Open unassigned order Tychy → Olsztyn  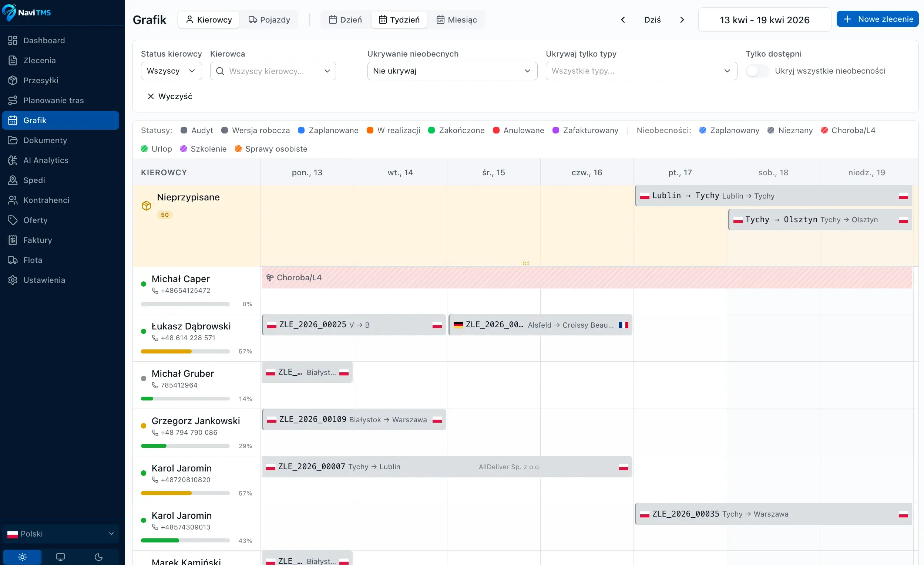coord(820,220)
